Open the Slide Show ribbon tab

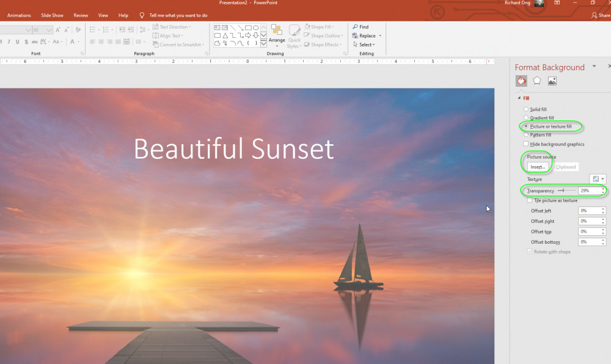click(x=52, y=15)
